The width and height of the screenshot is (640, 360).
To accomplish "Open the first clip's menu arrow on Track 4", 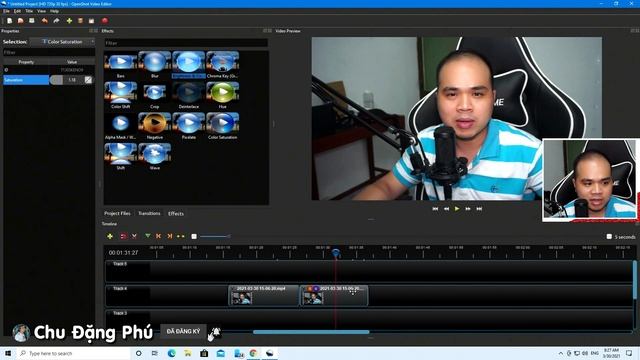I will [233, 289].
